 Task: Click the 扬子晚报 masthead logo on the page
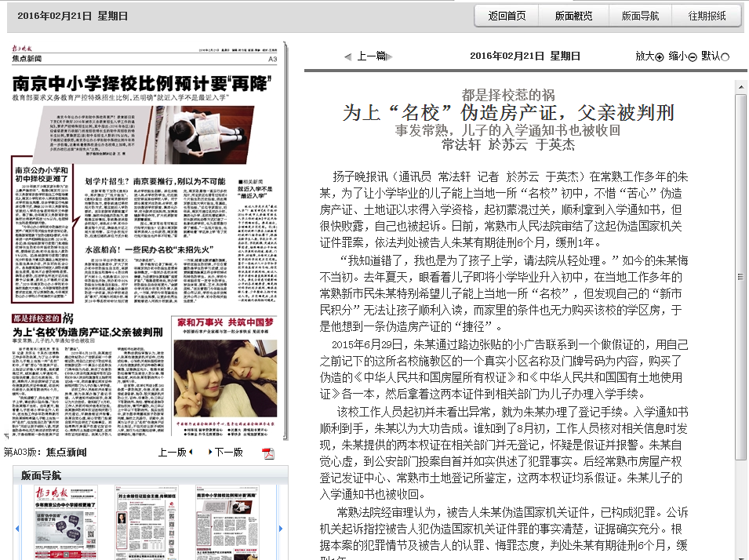(22, 49)
